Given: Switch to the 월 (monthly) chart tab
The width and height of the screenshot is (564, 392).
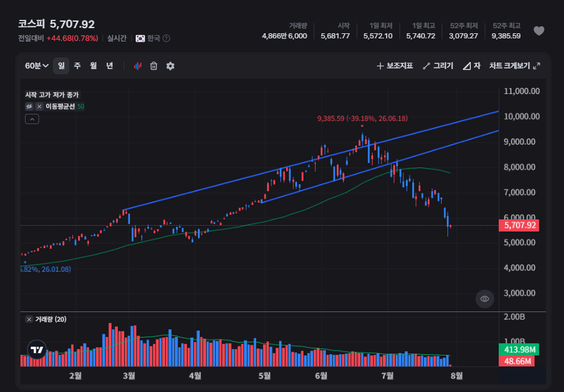Looking at the screenshot, I should pos(93,66).
